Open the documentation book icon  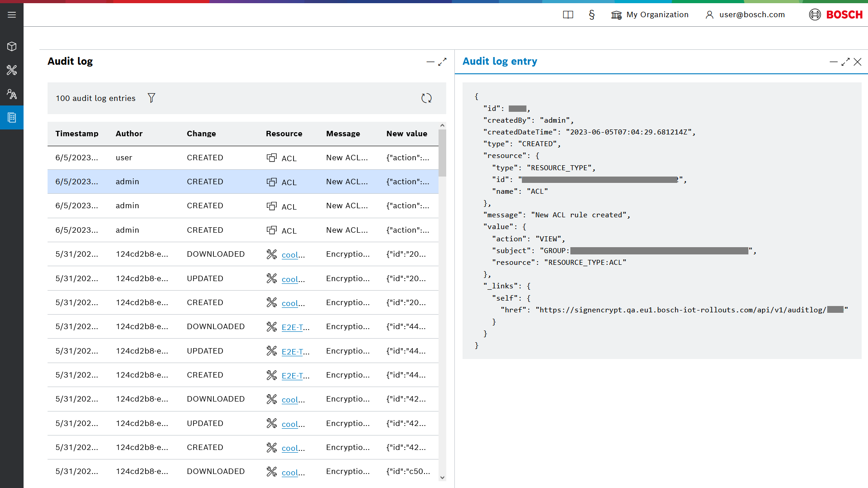point(568,15)
